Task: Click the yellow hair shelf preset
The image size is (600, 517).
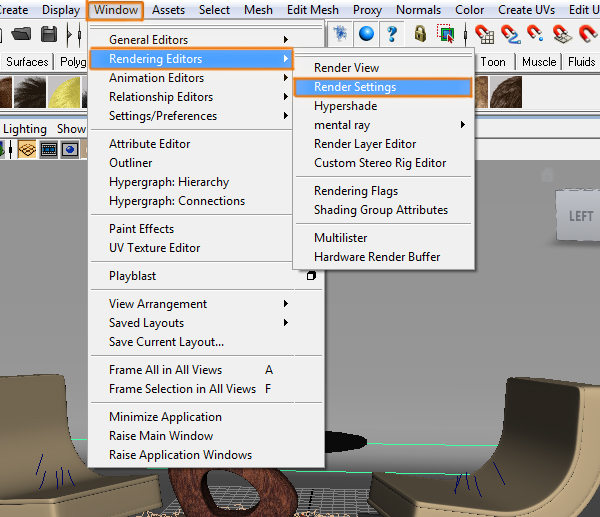Action: point(64,92)
